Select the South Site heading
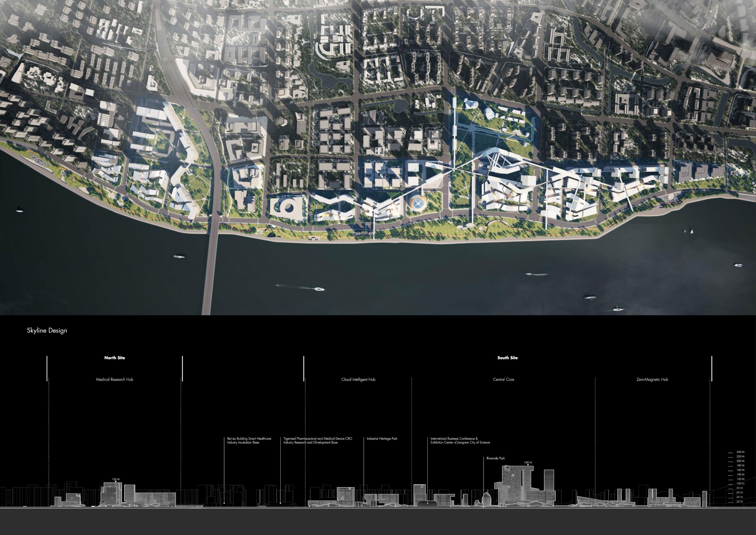Viewport: 756px width, 535px height. click(507, 358)
